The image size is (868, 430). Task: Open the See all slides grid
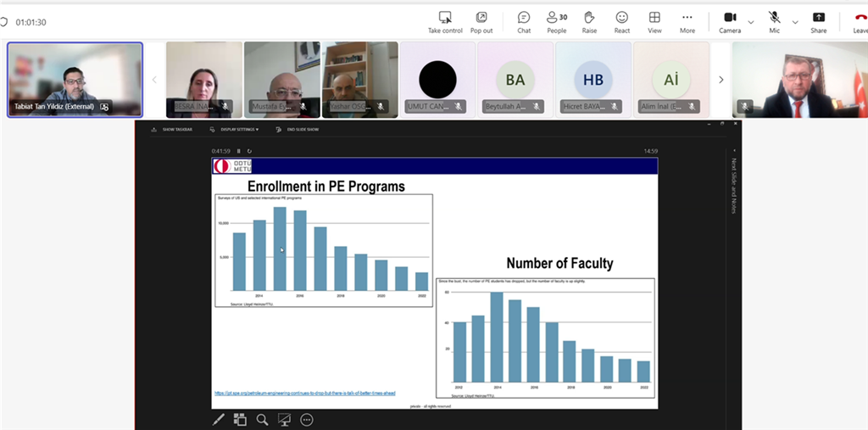coord(240,419)
